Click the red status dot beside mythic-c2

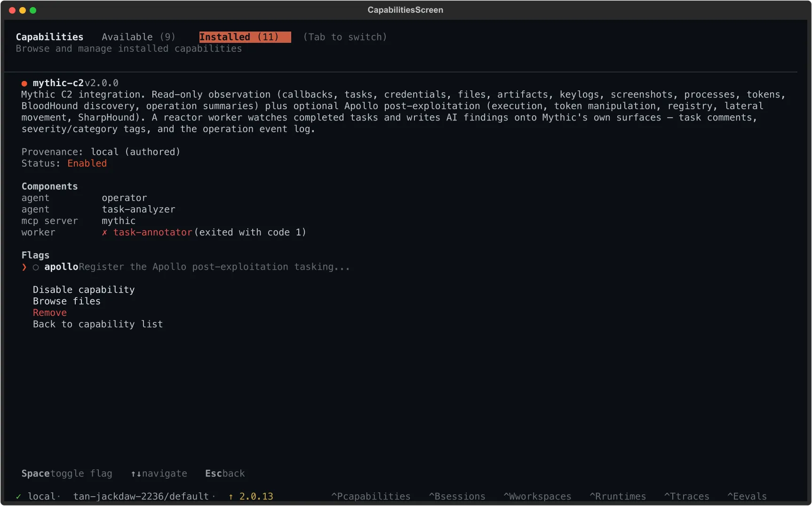tap(24, 83)
